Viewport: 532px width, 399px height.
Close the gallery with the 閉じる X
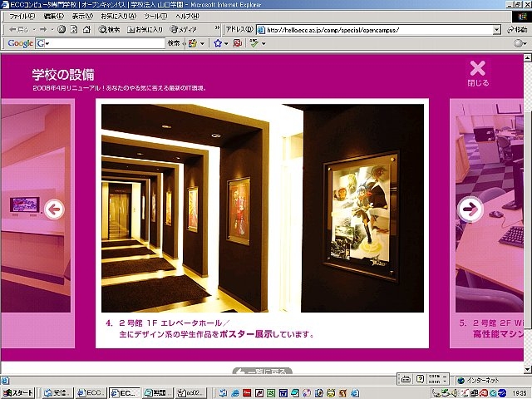pos(477,73)
